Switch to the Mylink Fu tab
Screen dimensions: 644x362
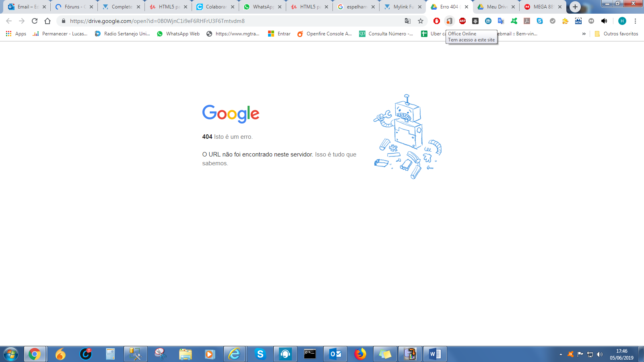pos(403,7)
